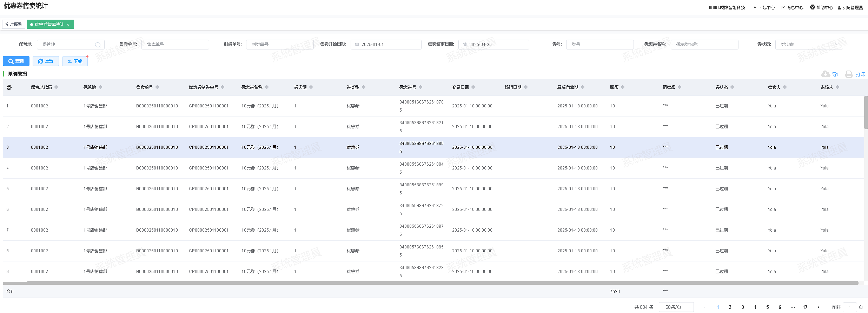Open the help center

821,7
